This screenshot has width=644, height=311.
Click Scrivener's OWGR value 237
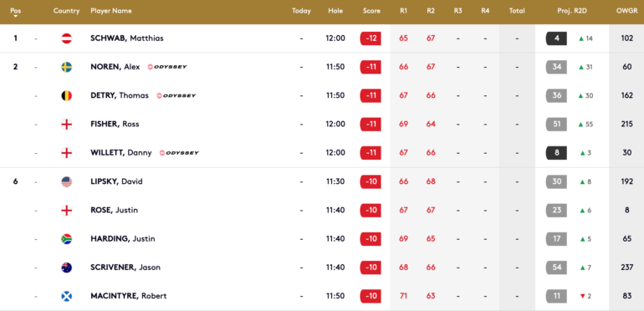(626, 268)
